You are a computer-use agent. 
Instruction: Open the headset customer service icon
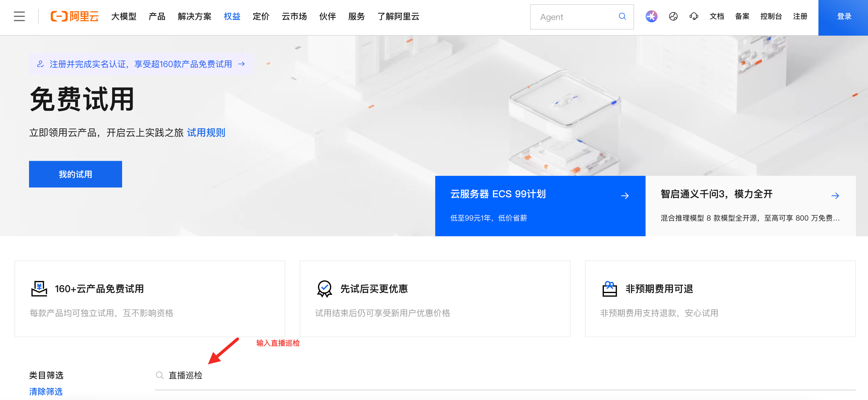tap(693, 16)
